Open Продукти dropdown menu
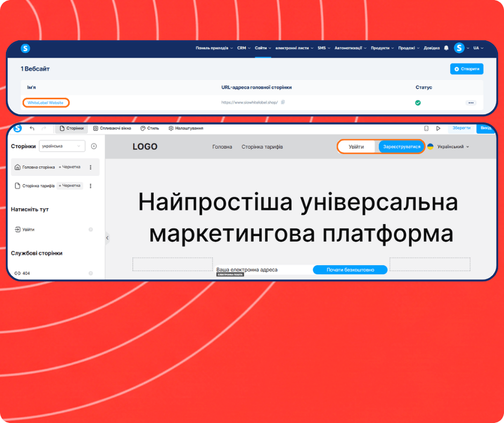The image size is (504, 423). (382, 48)
